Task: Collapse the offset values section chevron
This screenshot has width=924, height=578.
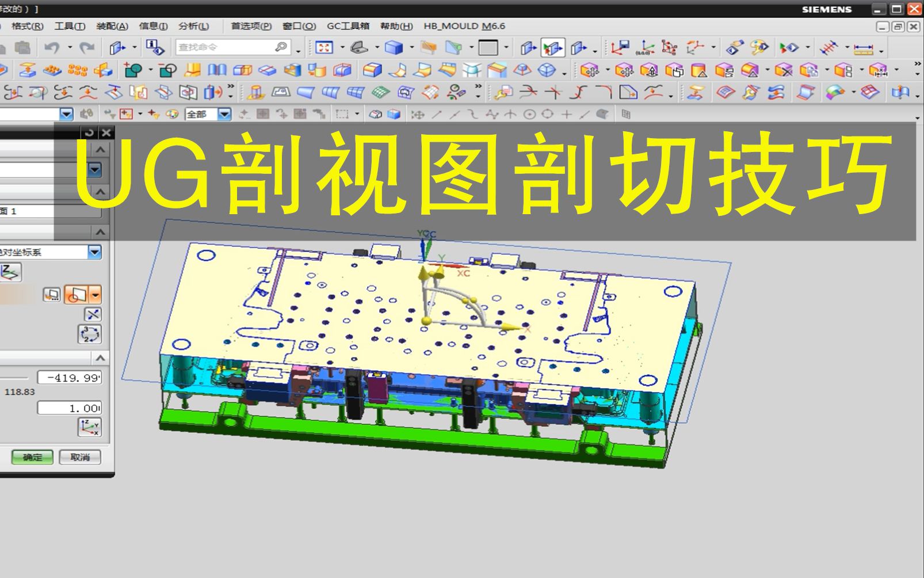Action: click(x=101, y=358)
